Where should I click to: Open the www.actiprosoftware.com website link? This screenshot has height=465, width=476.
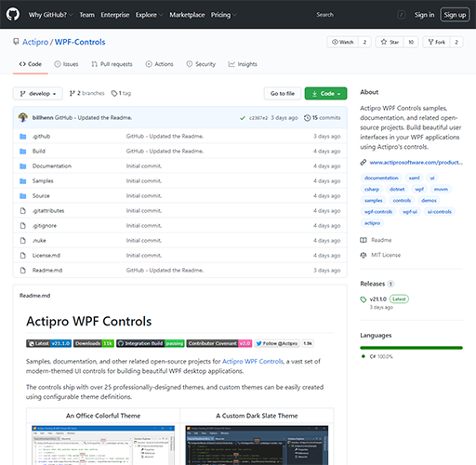[416, 162]
